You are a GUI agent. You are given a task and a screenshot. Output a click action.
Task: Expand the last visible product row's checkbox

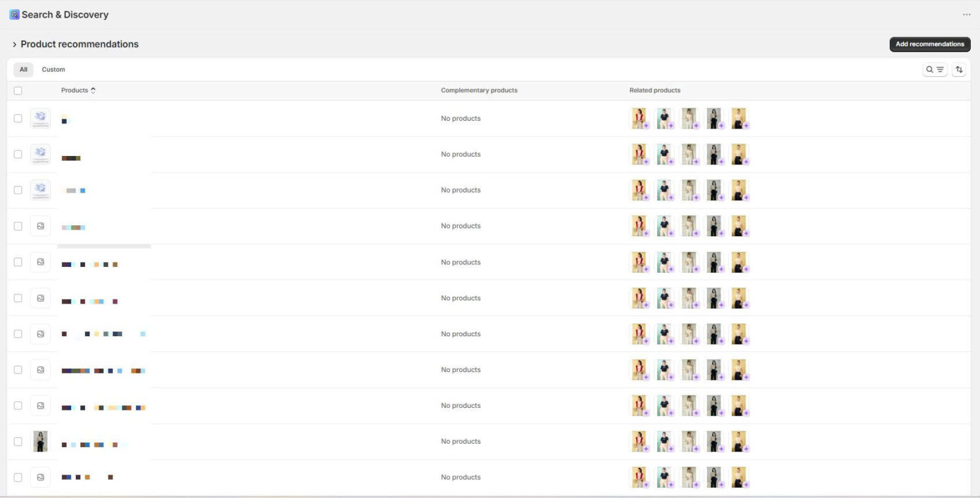tap(18, 477)
